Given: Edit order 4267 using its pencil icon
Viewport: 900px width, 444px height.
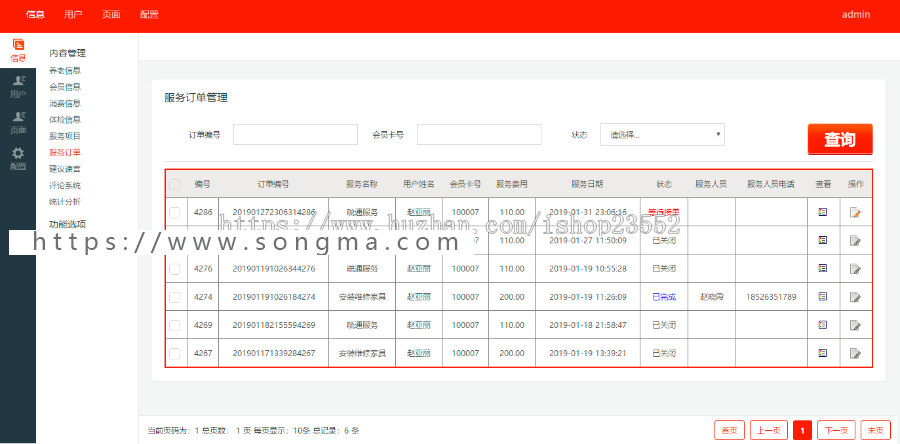Looking at the screenshot, I should (855, 353).
